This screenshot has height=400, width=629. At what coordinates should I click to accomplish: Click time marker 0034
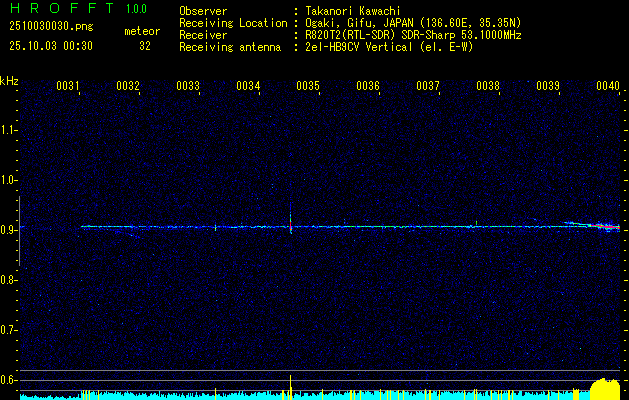click(248, 86)
